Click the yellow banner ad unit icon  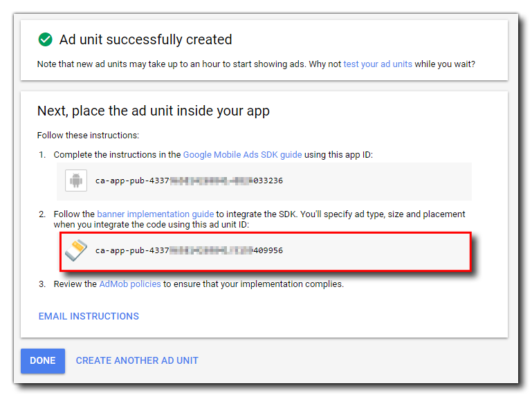[x=75, y=250]
